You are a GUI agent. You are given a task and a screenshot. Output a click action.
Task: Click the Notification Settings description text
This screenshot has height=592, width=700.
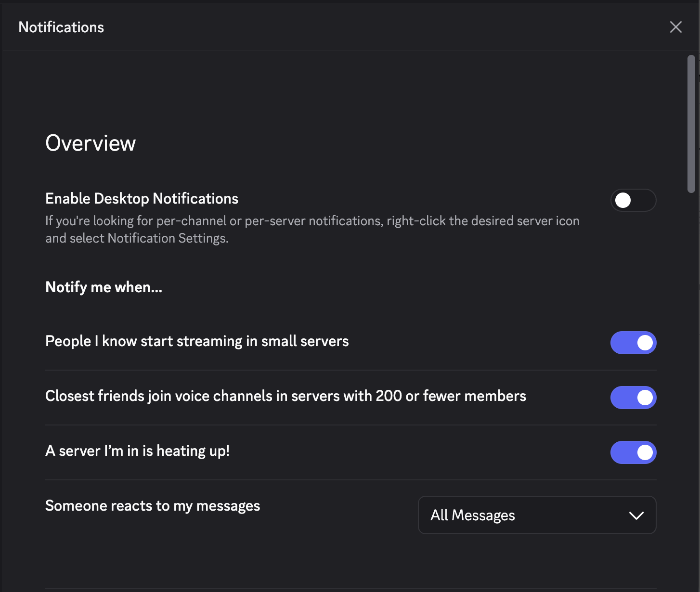click(312, 229)
